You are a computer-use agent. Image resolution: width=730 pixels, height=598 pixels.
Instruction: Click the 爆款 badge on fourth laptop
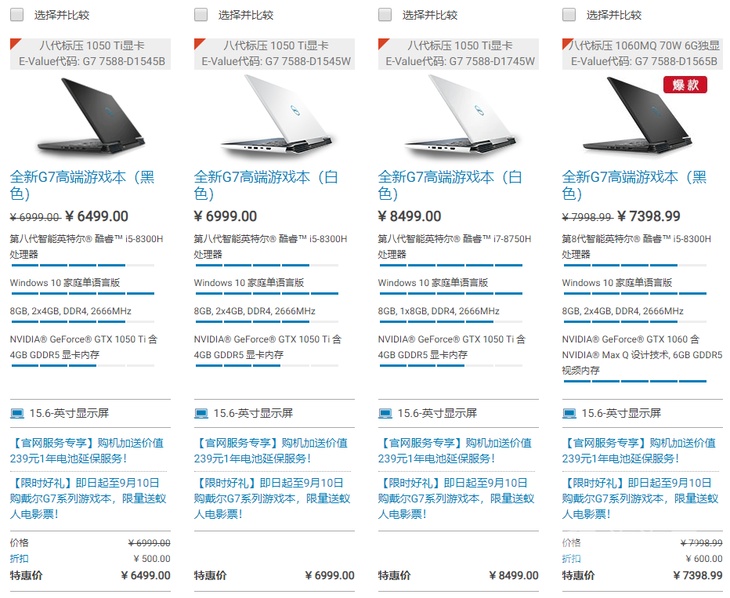(x=685, y=85)
